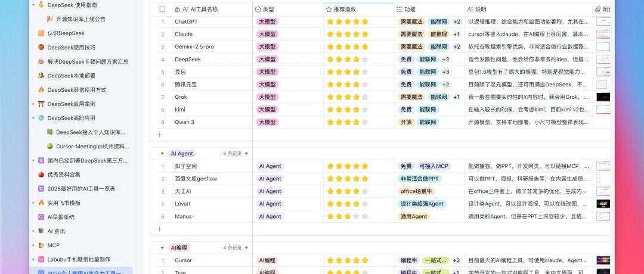
Task: Open the 2025个人常用AI生产力工具 page
Action: click(x=81, y=270)
